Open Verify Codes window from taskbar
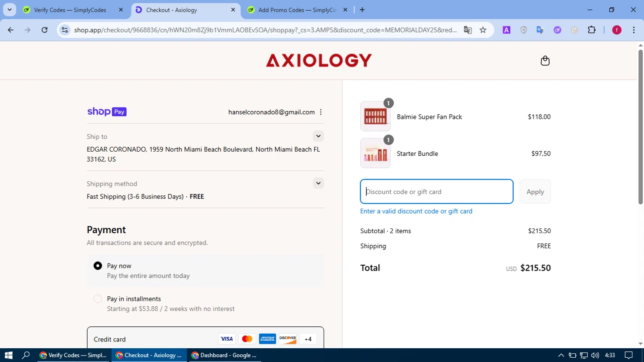This screenshot has width=644, height=362. pyautogui.click(x=74, y=355)
